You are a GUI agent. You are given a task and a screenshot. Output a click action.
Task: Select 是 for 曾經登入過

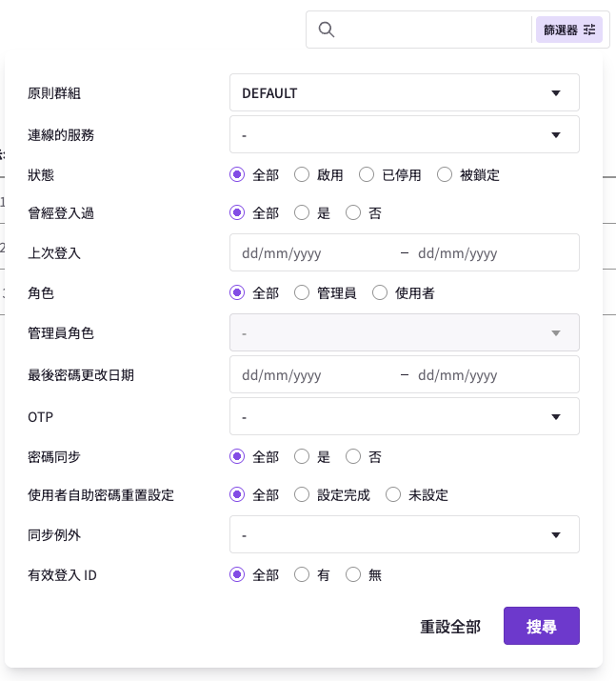pos(302,212)
